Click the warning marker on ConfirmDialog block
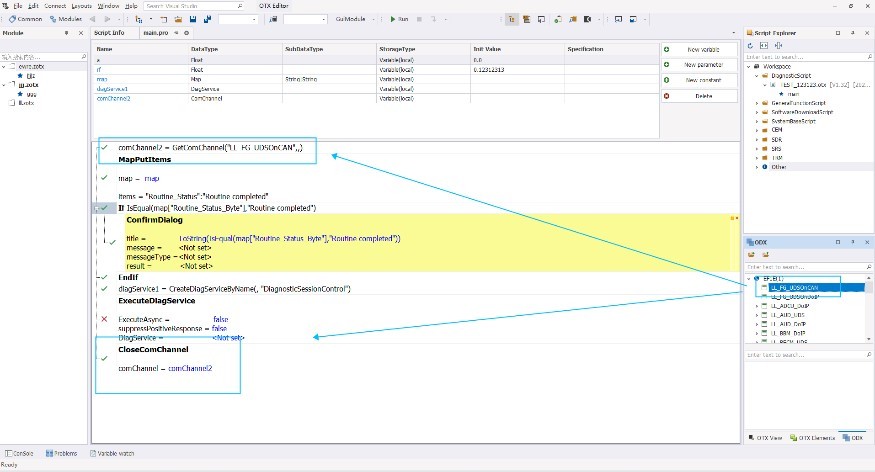Image resolution: width=875 pixels, height=472 pixels. click(x=734, y=218)
